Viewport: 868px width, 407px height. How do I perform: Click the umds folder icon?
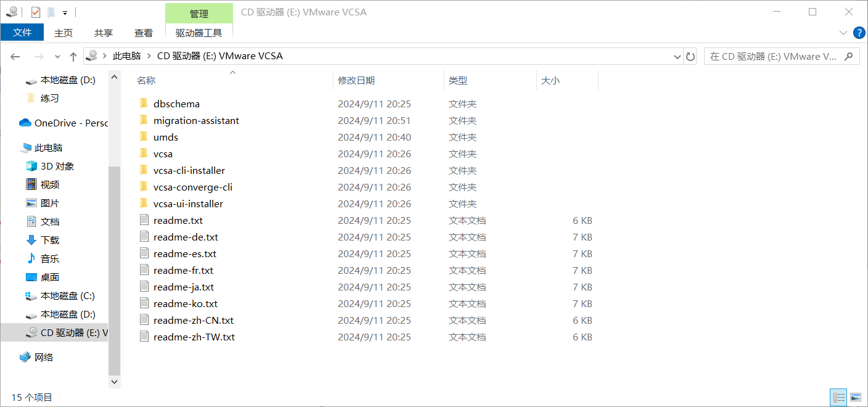(144, 137)
